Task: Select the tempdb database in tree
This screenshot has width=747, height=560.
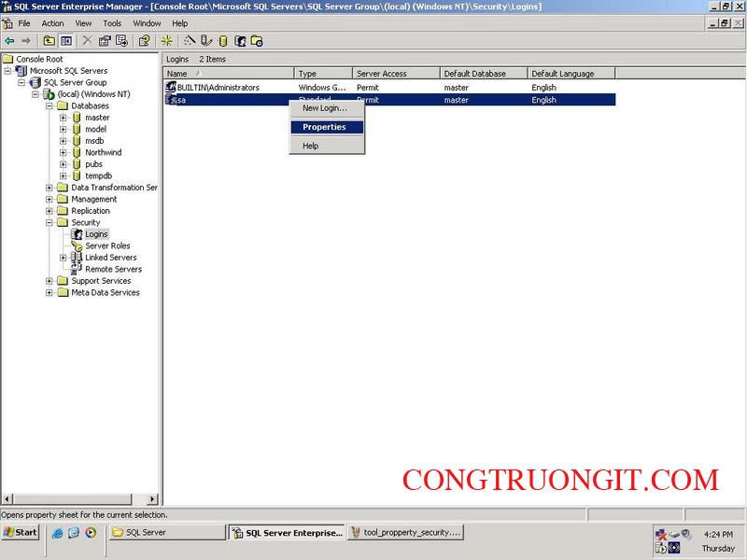Action: [x=98, y=175]
